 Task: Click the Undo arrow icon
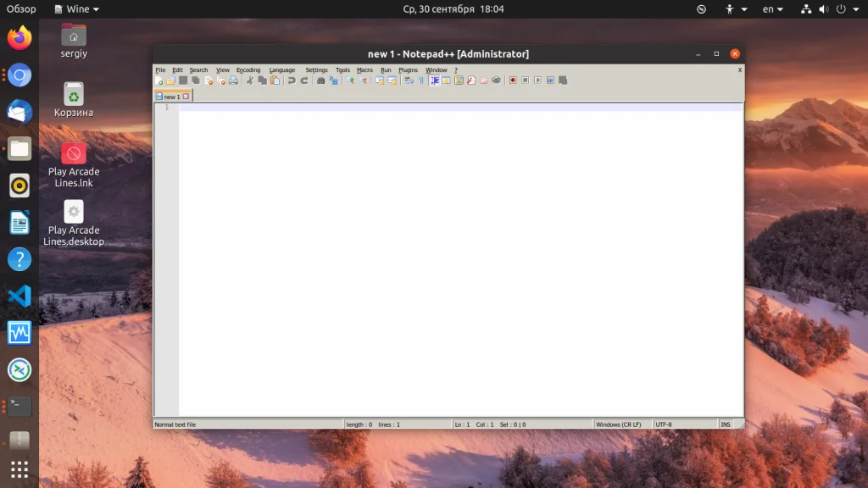tap(292, 80)
